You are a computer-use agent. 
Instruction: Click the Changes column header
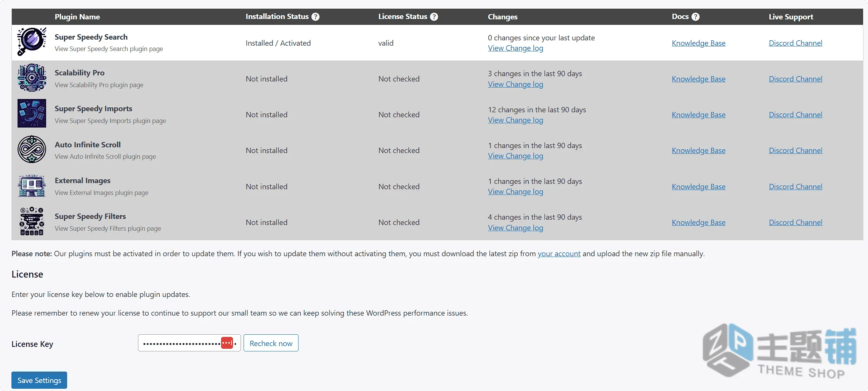coord(503,17)
